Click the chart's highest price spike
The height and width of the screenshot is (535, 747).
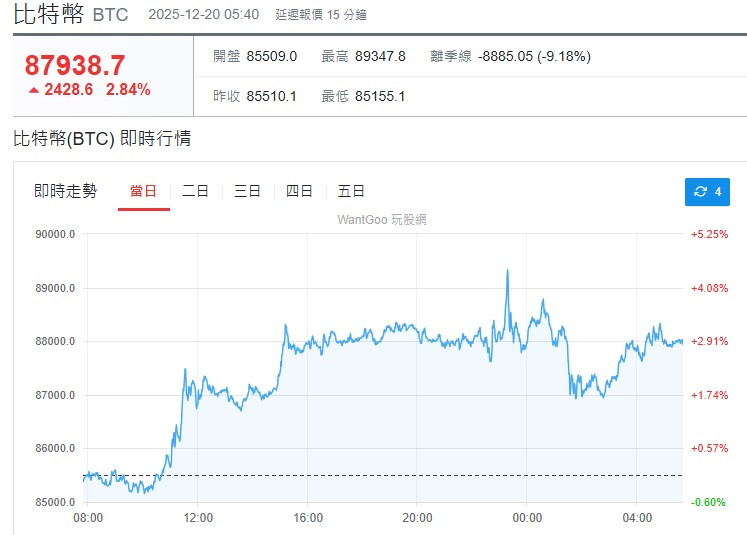(x=508, y=271)
